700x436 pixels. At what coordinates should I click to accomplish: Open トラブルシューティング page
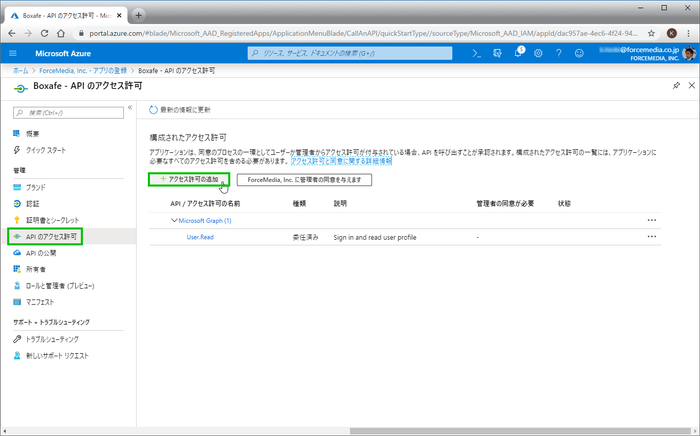coord(52,339)
